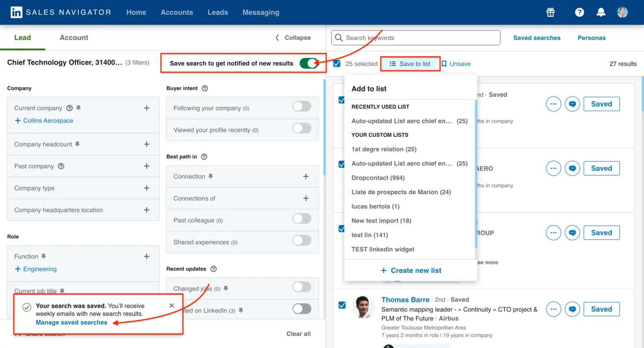The height and width of the screenshot is (348, 644).
Task: Open the notifications bell
Action: click(601, 12)
